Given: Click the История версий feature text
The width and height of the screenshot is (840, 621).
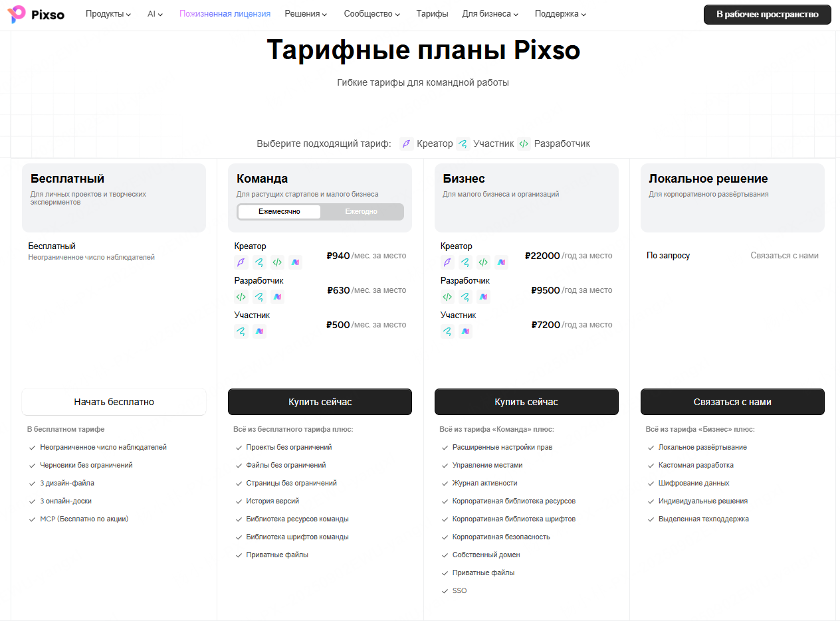Looking at the screenshot, I should point(272,501).
